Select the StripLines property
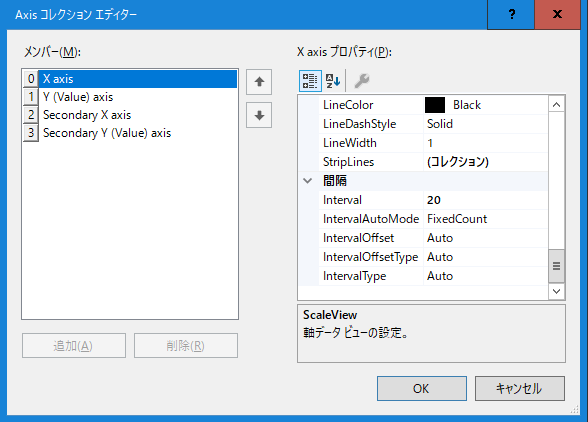The height and width of the screenshot is (422, 588). (348, 162)
